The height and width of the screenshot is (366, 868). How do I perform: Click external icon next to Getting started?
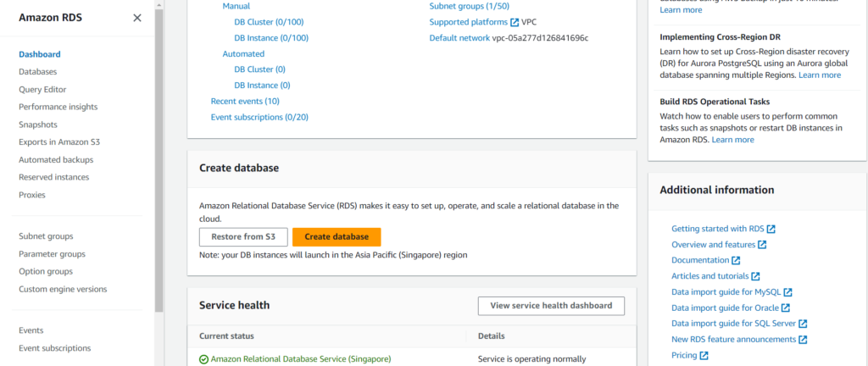pyautogui.click(x=771, y=229)
